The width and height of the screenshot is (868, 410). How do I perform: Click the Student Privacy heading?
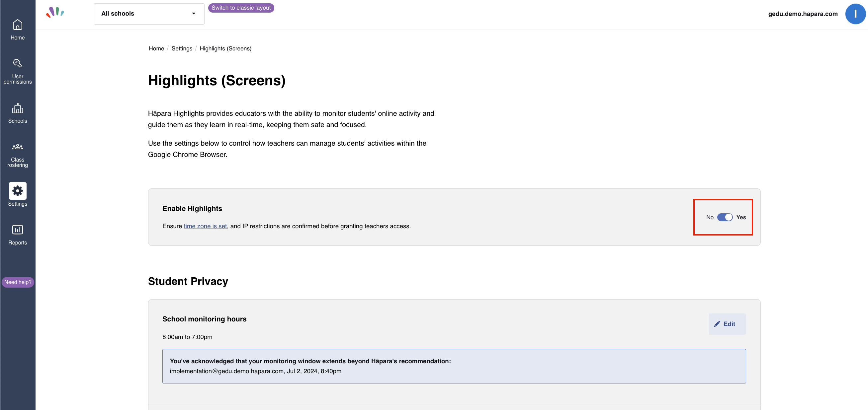[188, 281]
